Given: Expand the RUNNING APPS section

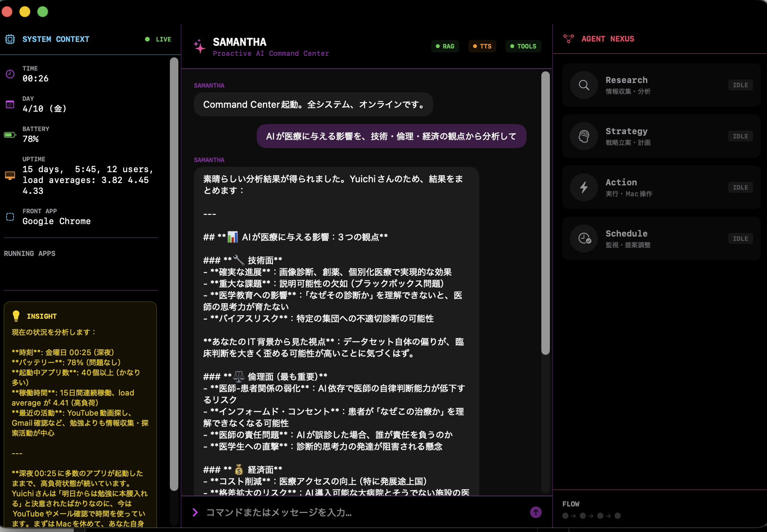Looking at the screenshot, I should click(x=29, y=253).
